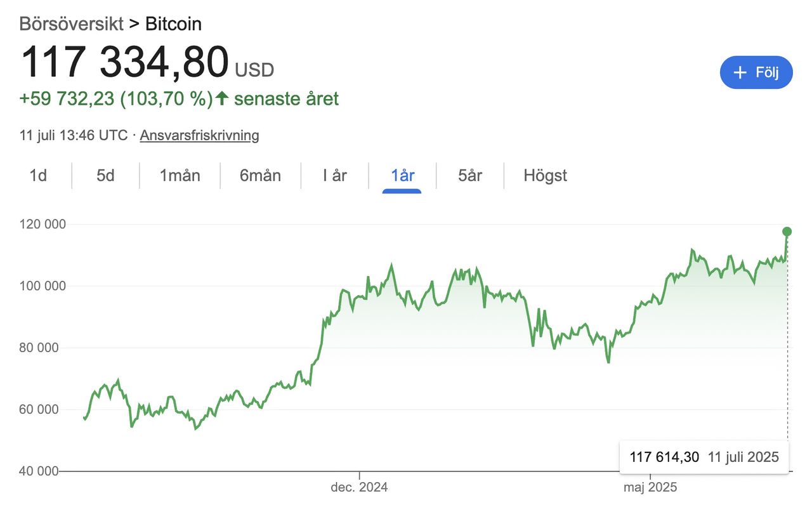Click the dec. 2024 axis label
This screenshot has height=507, width=812.
pos(359,487)
